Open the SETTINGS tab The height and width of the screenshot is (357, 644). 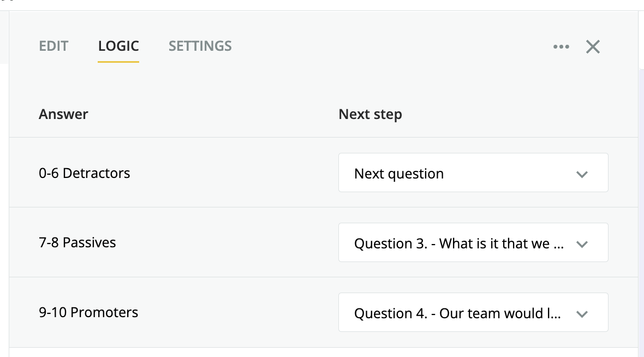coord(200,46)
